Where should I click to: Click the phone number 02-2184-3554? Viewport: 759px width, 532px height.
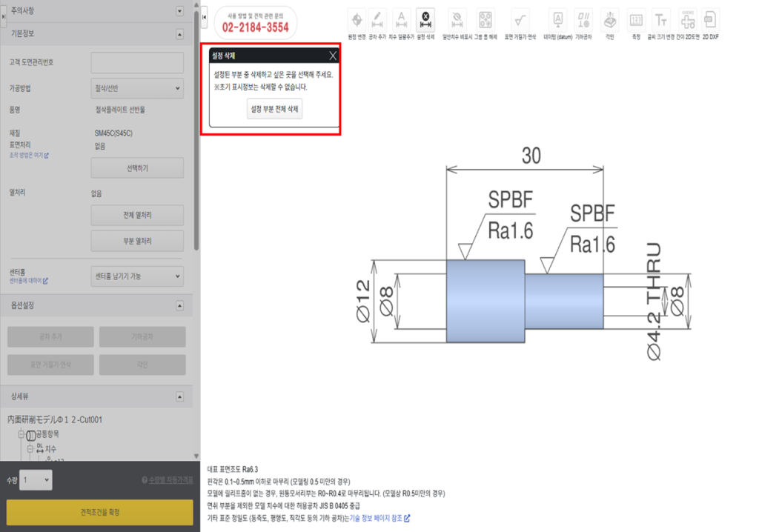(255, 27)
